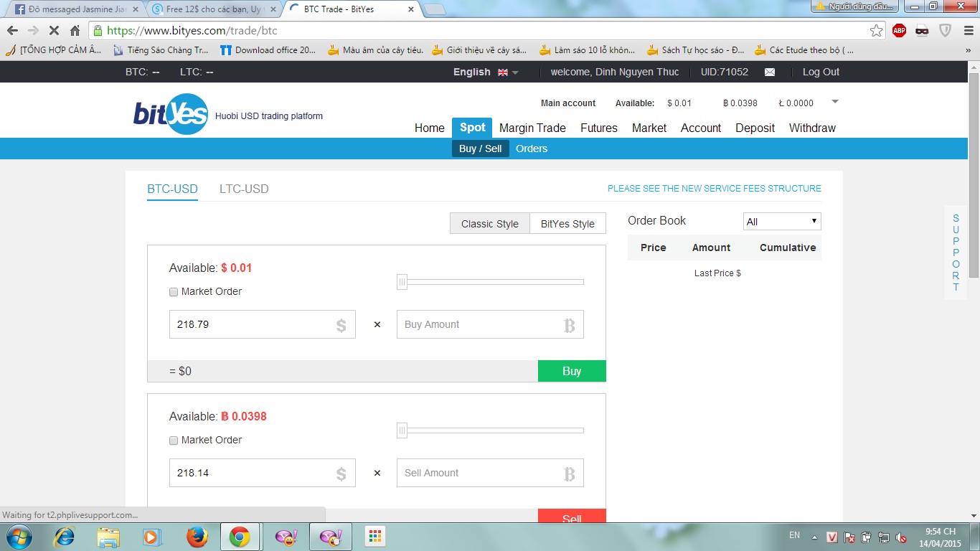Switch to BitYes Style layout
Screen dimensions: 980x551
tap(567, 224)
